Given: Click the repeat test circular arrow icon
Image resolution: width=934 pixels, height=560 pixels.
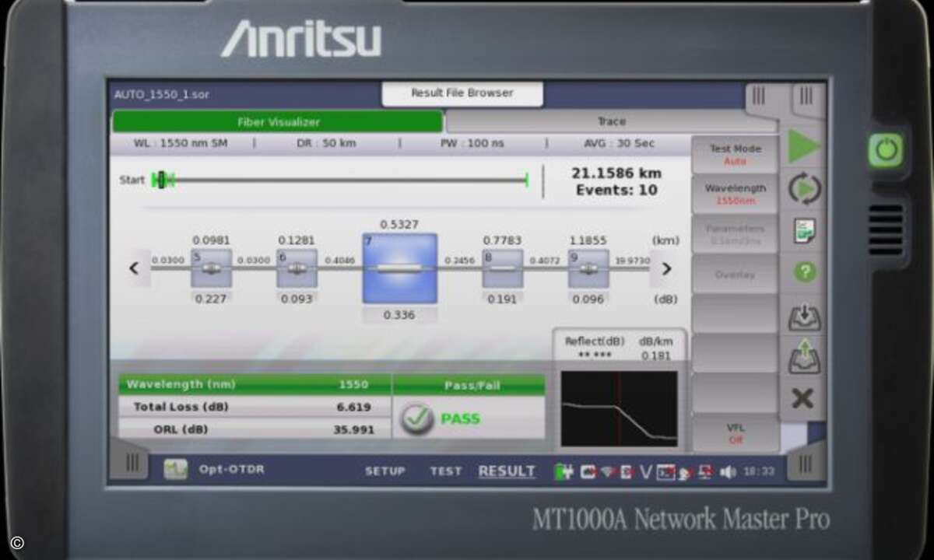Looking at the screenshot, I should 804,189.
